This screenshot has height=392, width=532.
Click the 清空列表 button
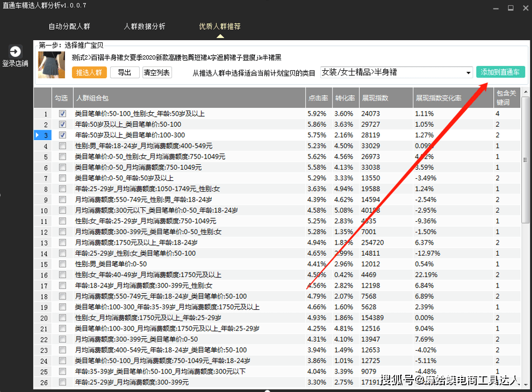click(156, 73)
